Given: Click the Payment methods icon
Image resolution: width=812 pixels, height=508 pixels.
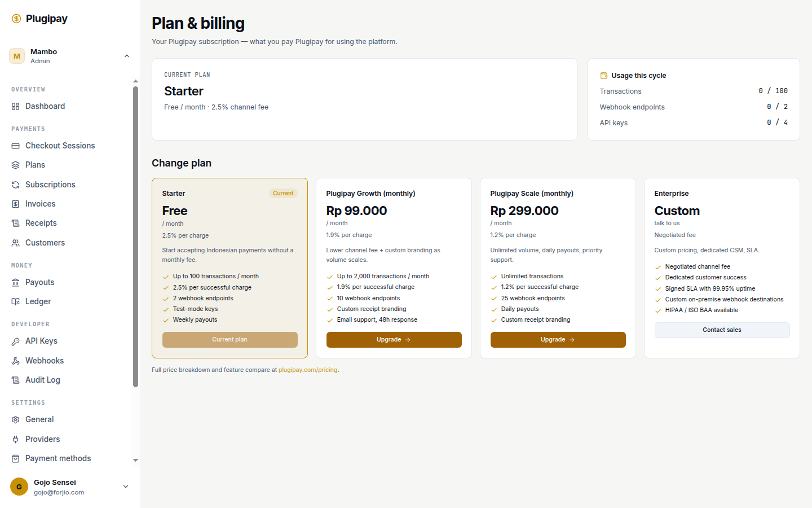Looking at the screenshot, I should point(15,458).
